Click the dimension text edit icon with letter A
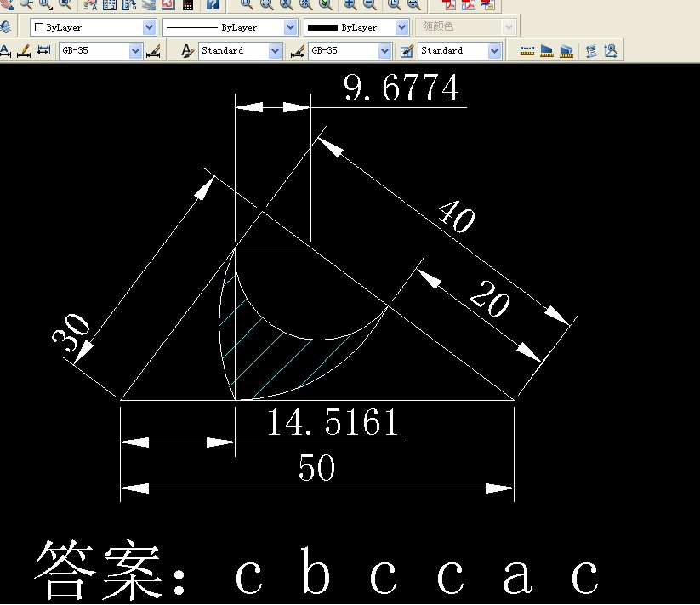Viewport: 700px width, 605px height. tap(5, 50)
